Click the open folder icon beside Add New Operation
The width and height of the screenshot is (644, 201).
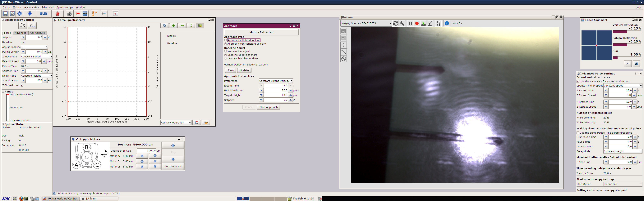click(206, 123)
